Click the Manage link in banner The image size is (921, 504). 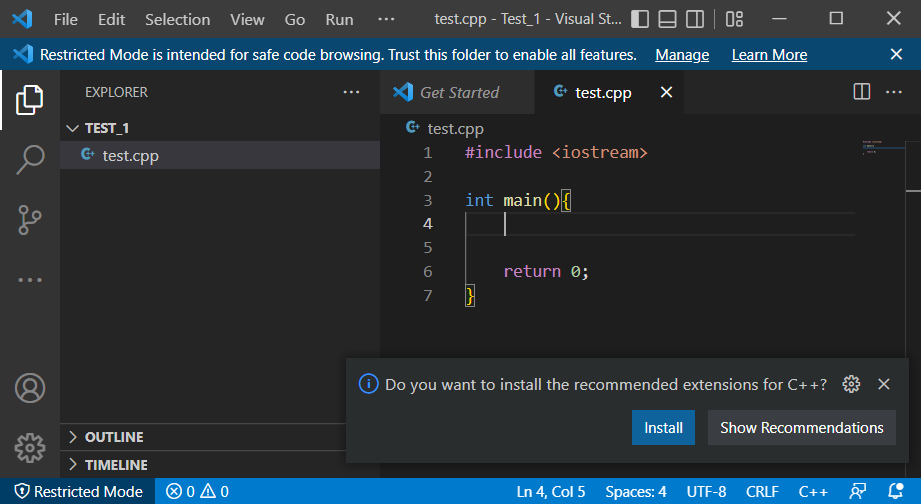(682, 55)
